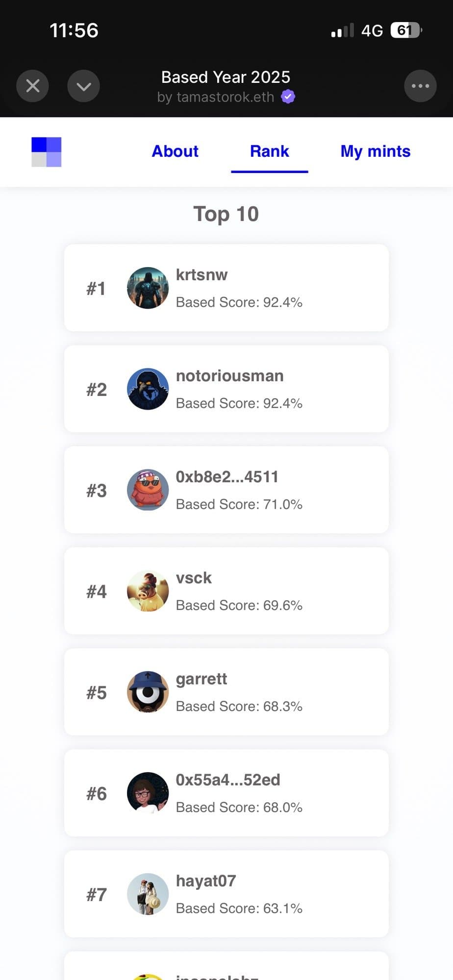Open the My mints tab
This screenshot has height=980, width=453.
pyautogui.click(x=375, y=151)
